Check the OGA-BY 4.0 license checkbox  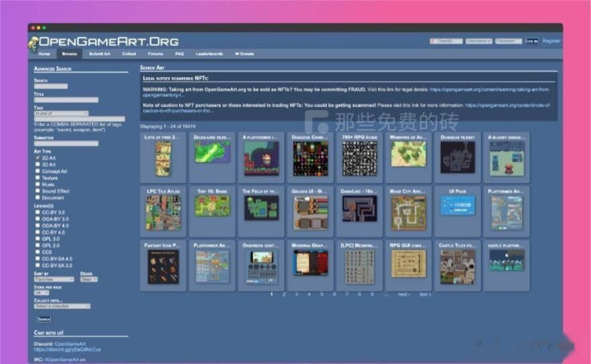click(x=37, y=225)
